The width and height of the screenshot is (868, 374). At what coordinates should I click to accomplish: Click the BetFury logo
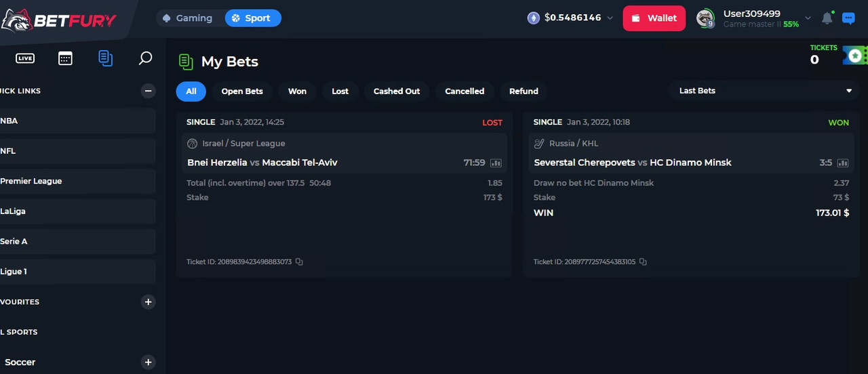[58, 20]
